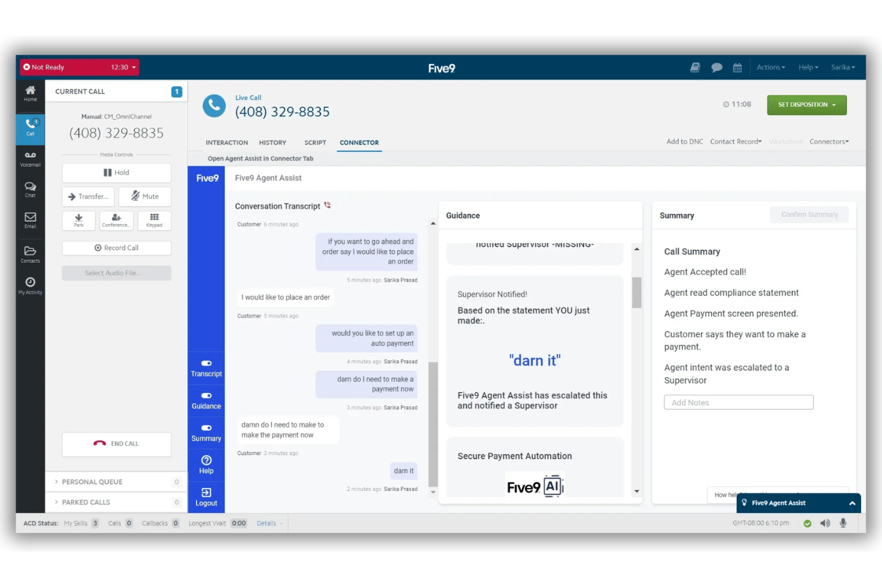
Task: Click "Agent read compliance statement" summary line
Action: pos(731,293)
